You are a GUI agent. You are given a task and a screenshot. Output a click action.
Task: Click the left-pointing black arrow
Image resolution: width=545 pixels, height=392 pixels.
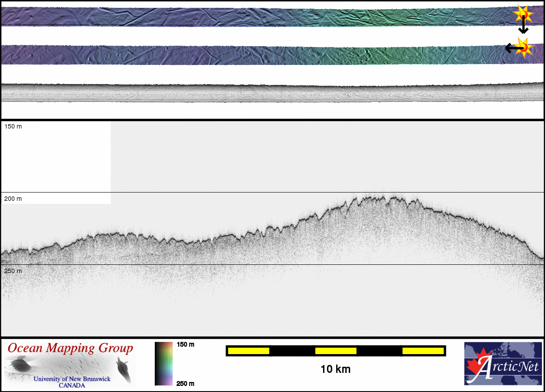coord(511,48)
